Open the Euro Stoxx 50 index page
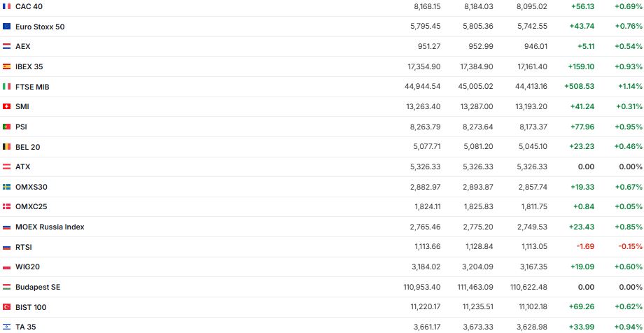This screenshot has height=333, width=644. click(40, 27)
